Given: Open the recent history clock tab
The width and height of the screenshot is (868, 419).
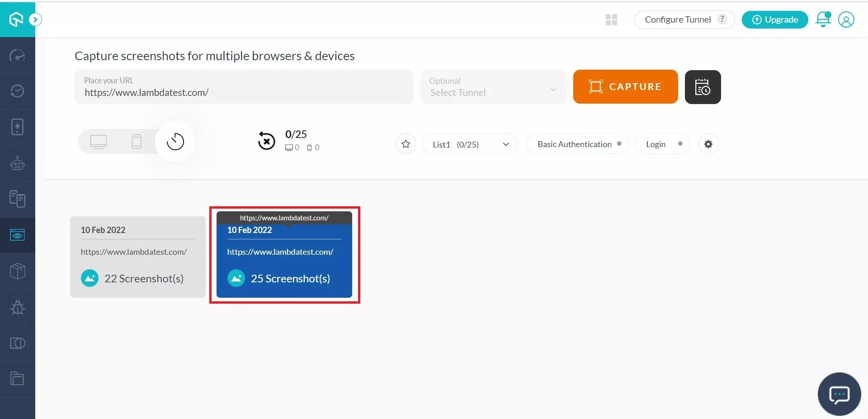Looking at the screenshot, I should click(x=175, y=142).
